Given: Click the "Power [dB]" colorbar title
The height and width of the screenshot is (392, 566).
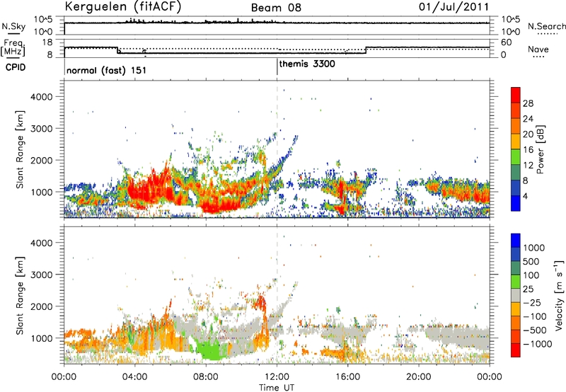Looking at the screenshot, I should tap(540, 150).
